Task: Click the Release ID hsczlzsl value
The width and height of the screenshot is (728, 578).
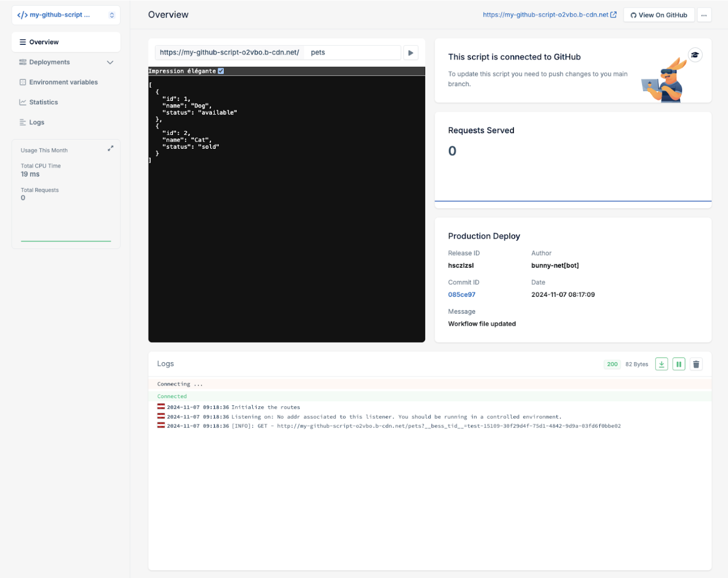Action: click(461, 266)
